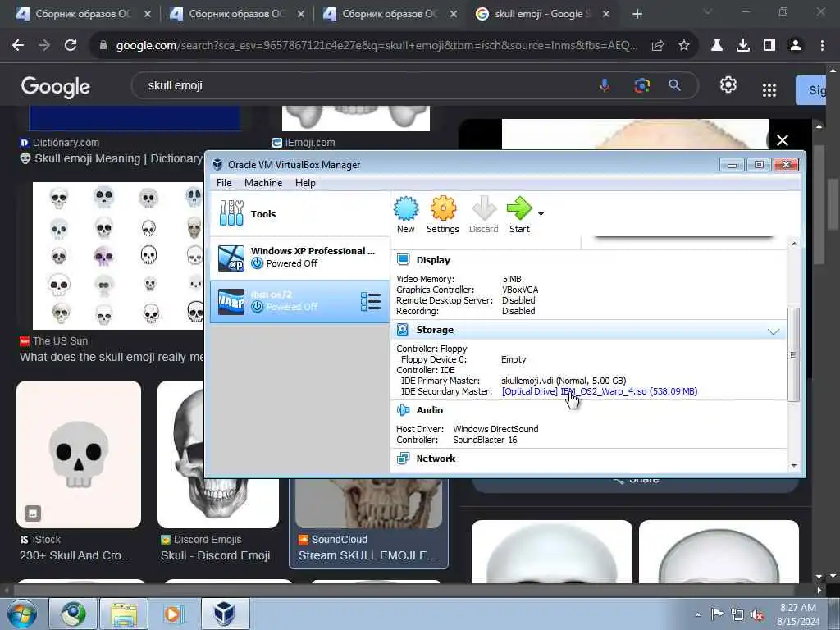840x630 pixels.
Task: Open The US Sun skull grid thumbnail
Action: 118,256
